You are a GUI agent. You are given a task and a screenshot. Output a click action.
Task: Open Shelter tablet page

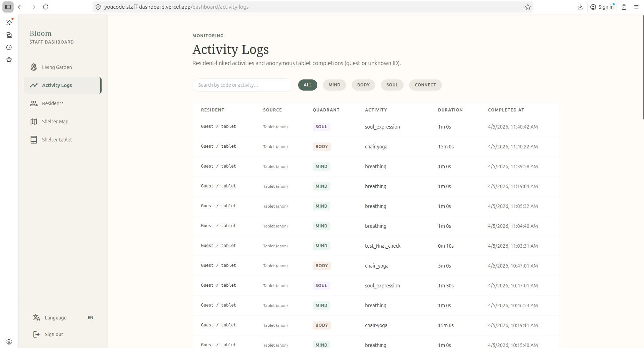pyautogui.click(x=63, y=140)
